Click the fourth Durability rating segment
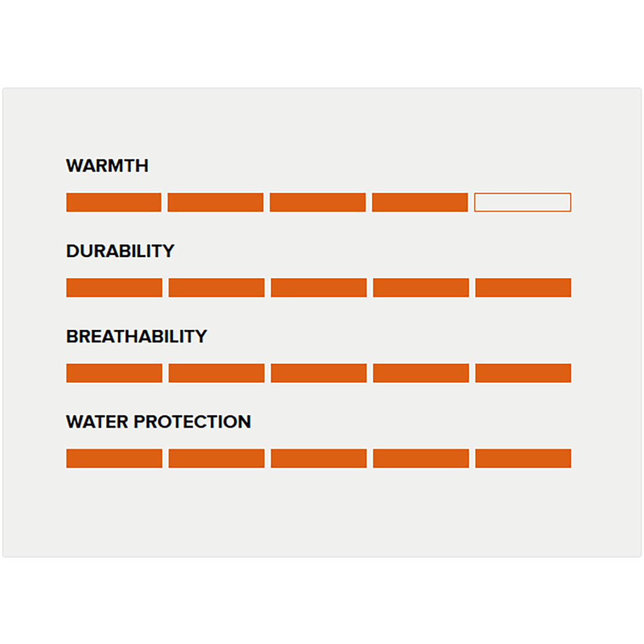This screenshot has height=644, width=644. pos(421,287)
